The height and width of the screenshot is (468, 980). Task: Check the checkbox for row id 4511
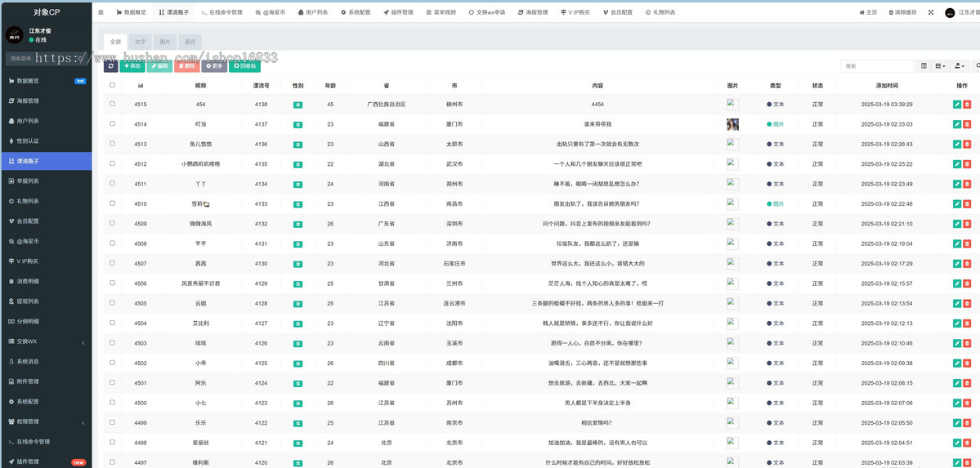(x=113, y=184)
